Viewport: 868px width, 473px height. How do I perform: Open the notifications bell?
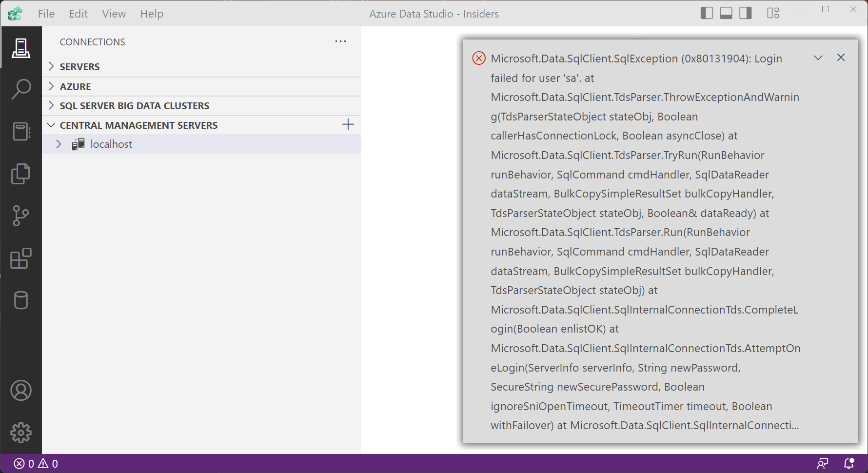[848, 463]
